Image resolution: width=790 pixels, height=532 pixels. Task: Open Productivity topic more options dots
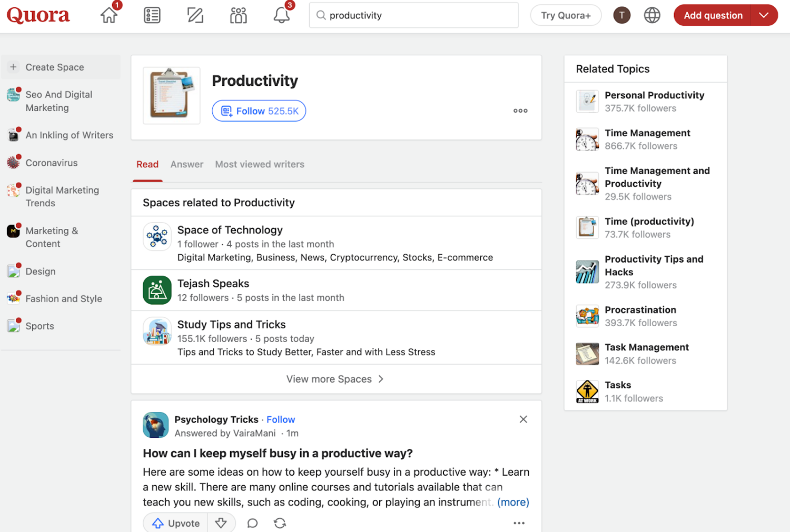[520, 111]
